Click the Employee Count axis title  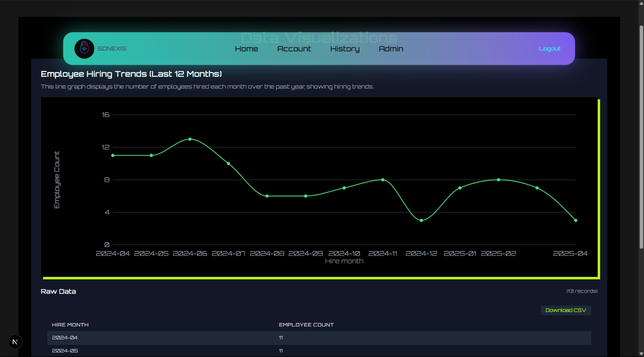point(57,180)
